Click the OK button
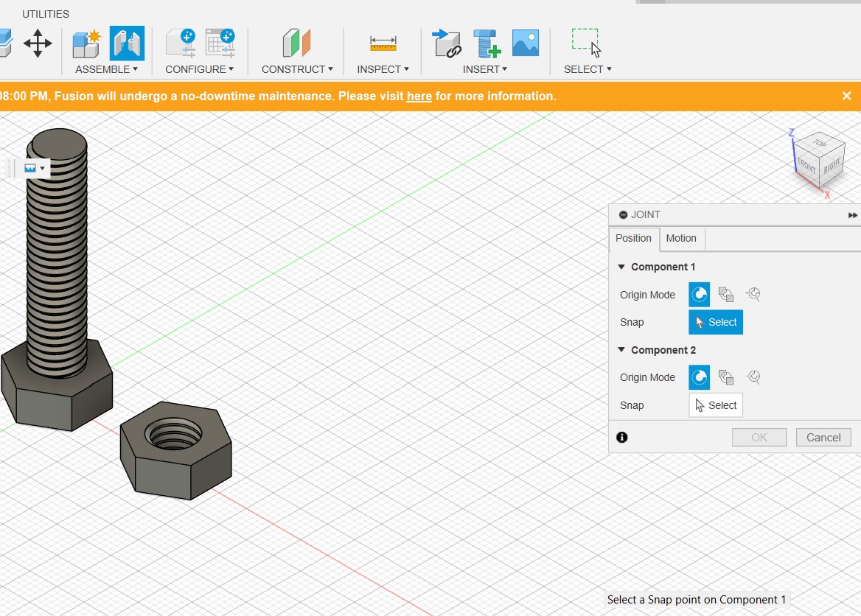This screenshot has width=861, height=616. 759,438
